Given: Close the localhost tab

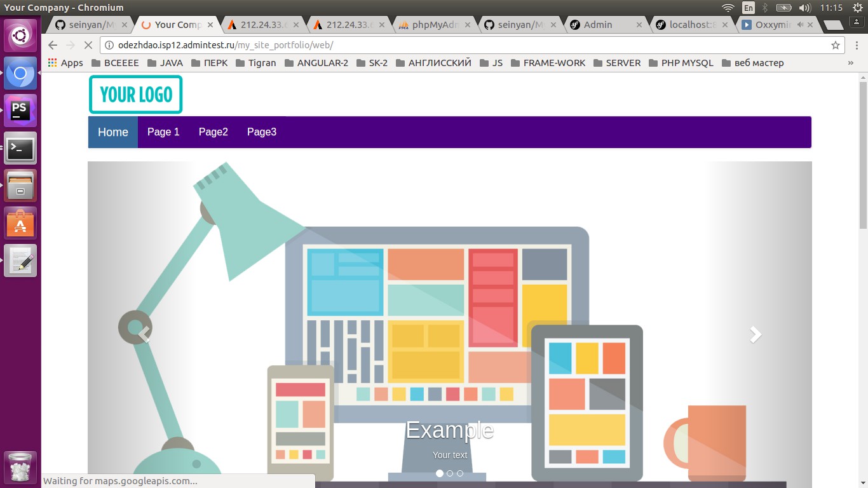Looking at the screenshot, I should [725, 25].
